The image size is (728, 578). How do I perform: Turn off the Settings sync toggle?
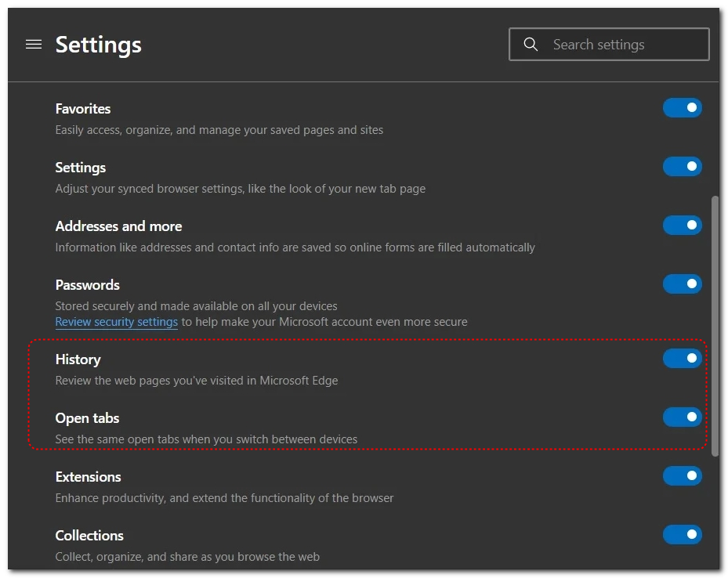pyautogui.click(x=682, y=167)
